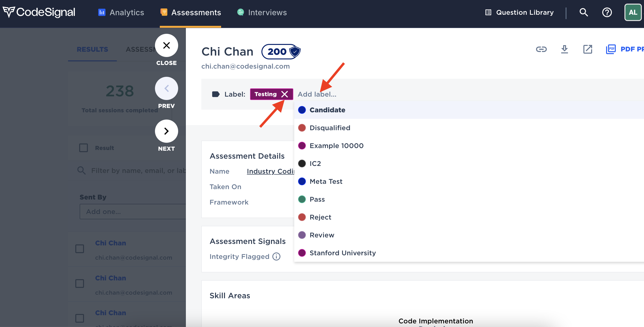The image size is (644, 327).
Task: Click the open in new window icon
Action: click(588, 49)
